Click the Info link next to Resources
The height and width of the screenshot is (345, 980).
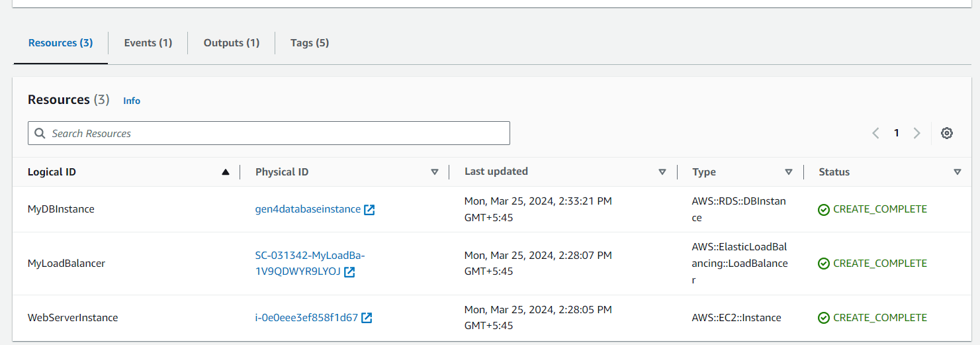click(x=132, y=101)
